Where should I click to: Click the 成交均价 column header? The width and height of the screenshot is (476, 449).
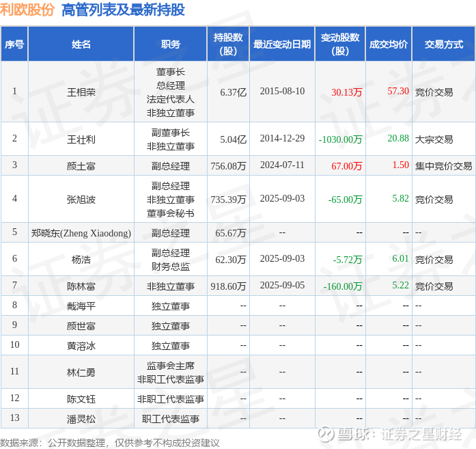tap(389, 44)
